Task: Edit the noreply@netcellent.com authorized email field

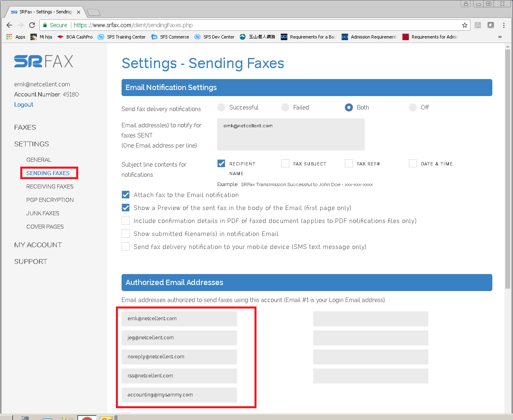Action: (179, 357)
